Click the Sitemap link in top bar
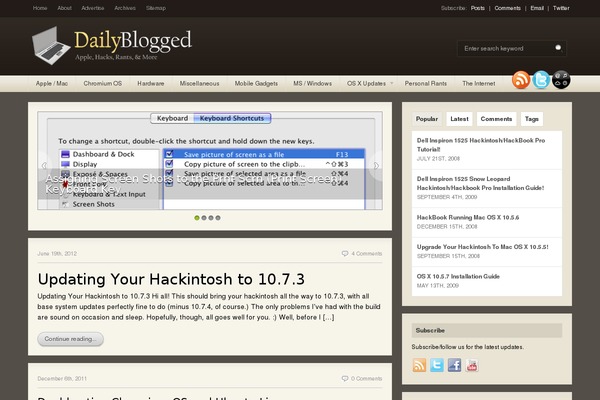This screenshot has height=400, width=600. pyautogui.click(x=156, y=8)
